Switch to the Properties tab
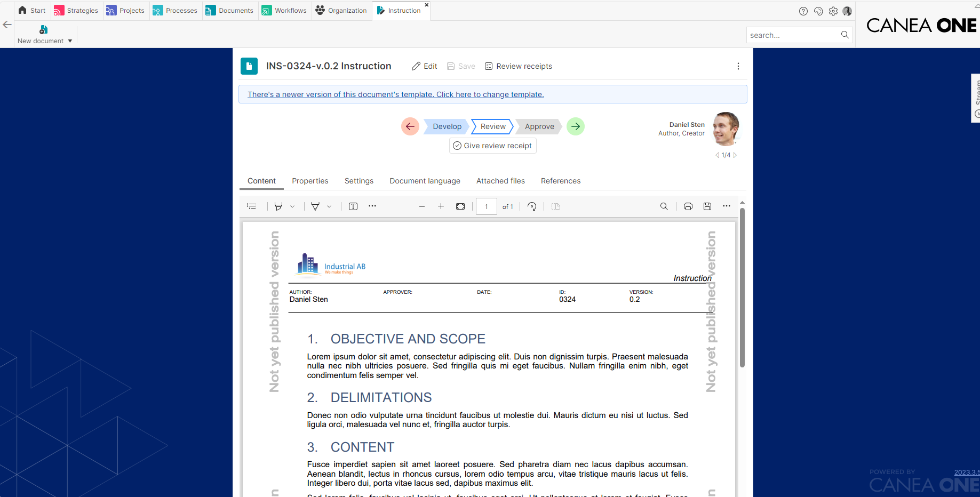Viewport: 980px width, 497px height. click(x=310, y=181)
